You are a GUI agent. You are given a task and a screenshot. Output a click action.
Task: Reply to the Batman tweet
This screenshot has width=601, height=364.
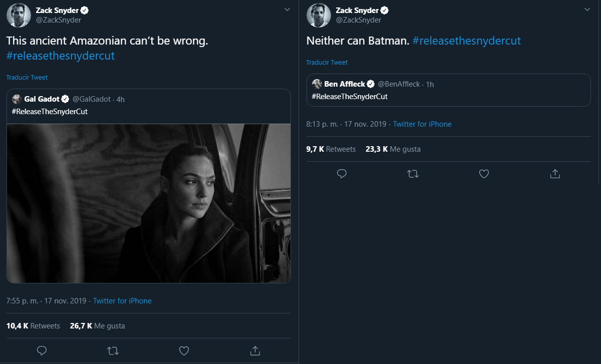(x=342, y=174)
